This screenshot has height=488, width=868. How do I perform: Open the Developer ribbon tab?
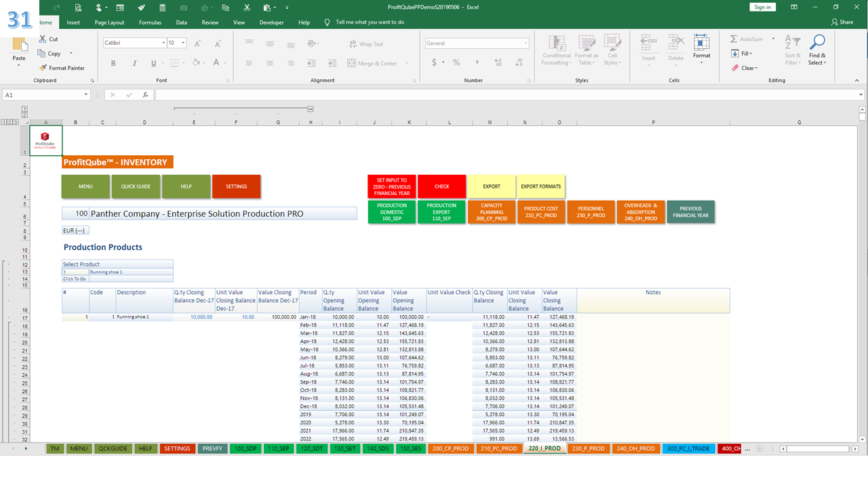(x=272, y=22)
